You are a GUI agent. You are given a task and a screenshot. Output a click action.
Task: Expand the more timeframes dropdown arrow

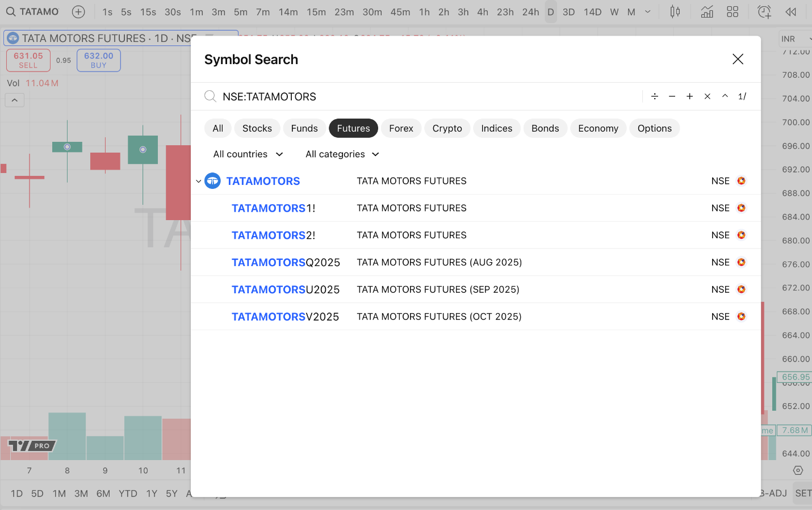point(648,12)
